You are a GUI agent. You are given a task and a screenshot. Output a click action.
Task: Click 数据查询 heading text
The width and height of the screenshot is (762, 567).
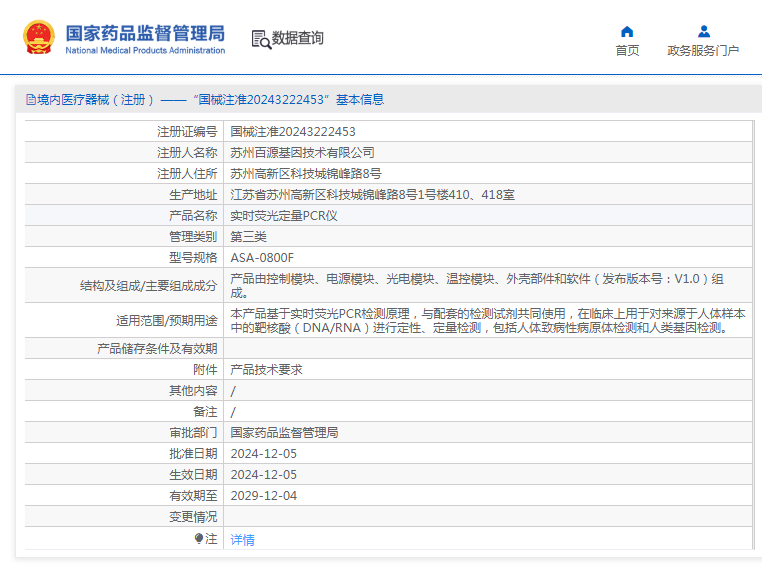(x=297, y=38)
